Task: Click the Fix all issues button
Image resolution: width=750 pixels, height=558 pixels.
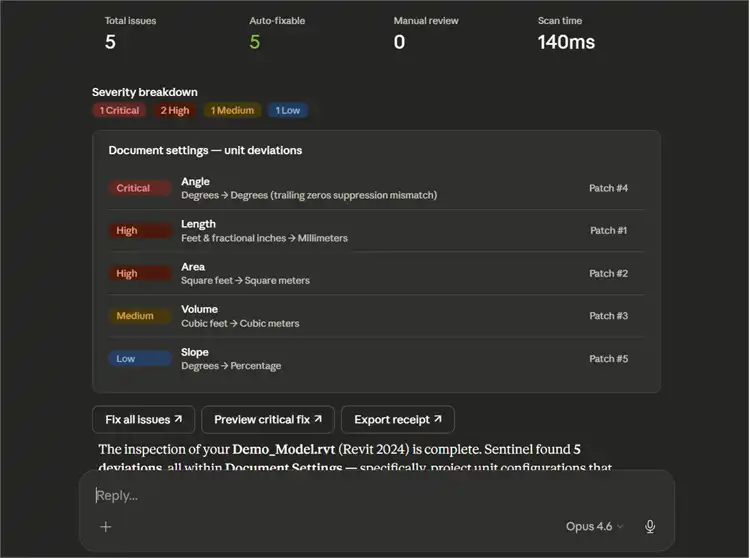Action: [x=143, y=419]
